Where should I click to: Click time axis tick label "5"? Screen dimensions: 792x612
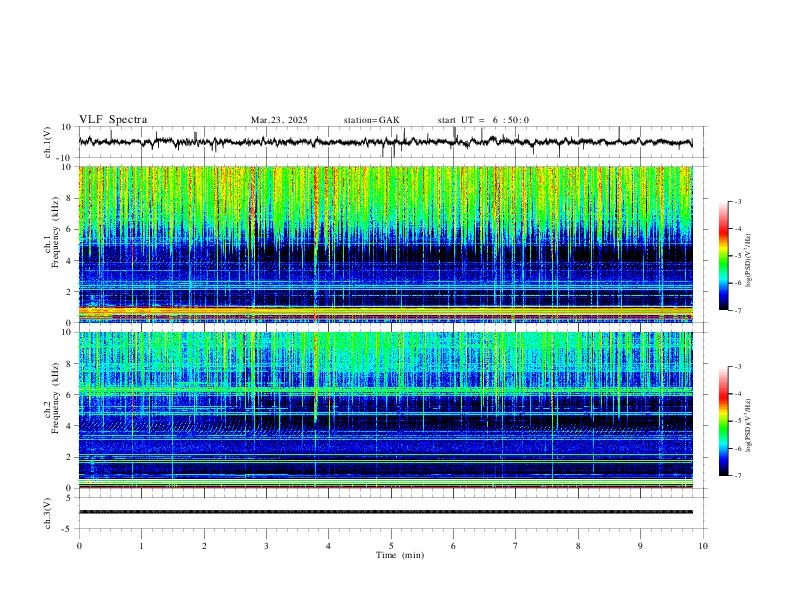click(391, 546)
